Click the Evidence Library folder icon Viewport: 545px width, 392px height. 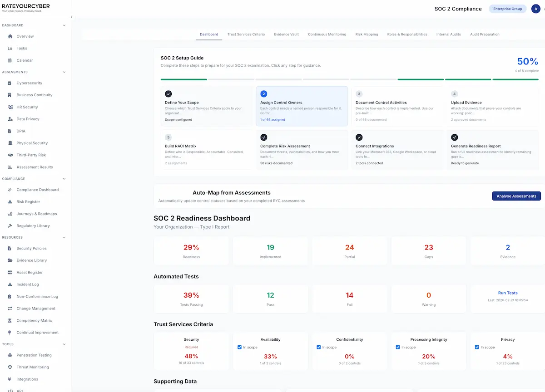coord(10,260)
